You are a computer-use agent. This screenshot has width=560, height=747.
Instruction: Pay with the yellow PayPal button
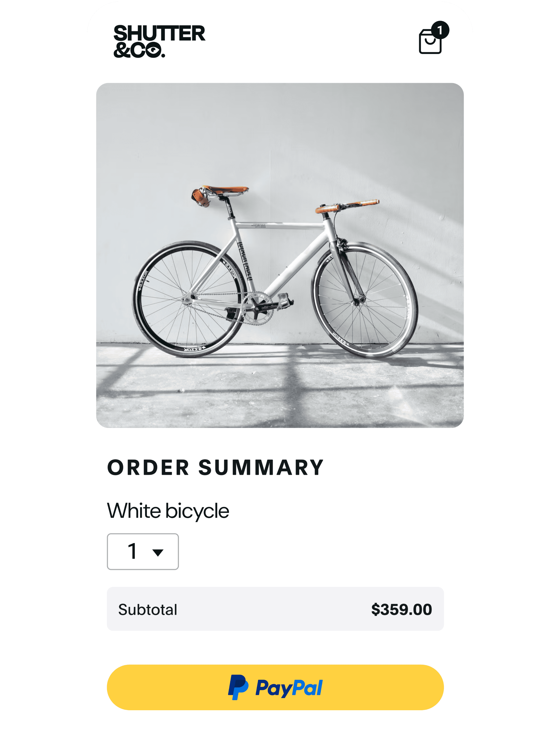(275, 687)
